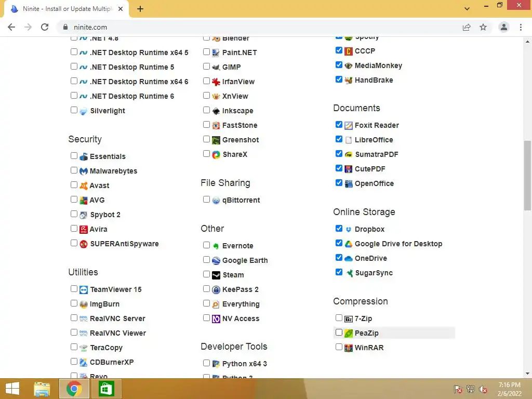Click the AVG app icon
532x399 pixels.
(x=84, y=200)
